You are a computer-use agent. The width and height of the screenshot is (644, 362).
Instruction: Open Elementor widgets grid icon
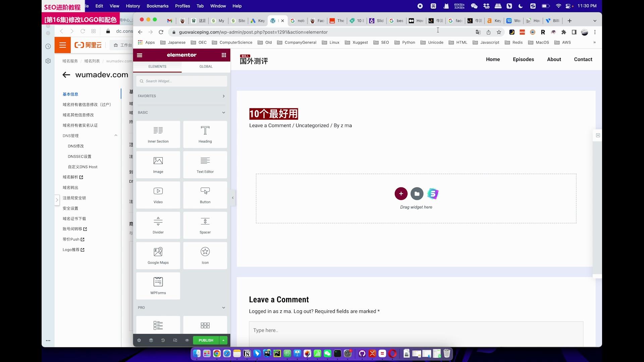pyautogui.click(x=224, y=55)
